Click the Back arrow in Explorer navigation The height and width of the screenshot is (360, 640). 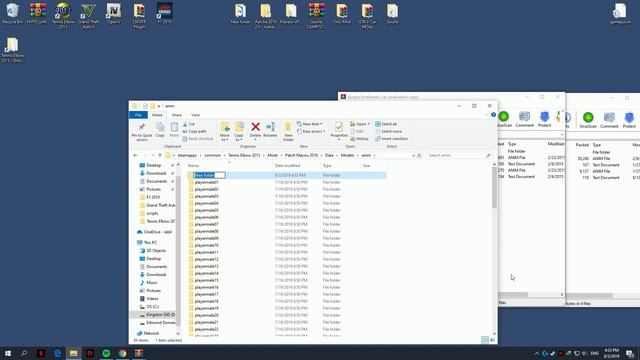136,156
